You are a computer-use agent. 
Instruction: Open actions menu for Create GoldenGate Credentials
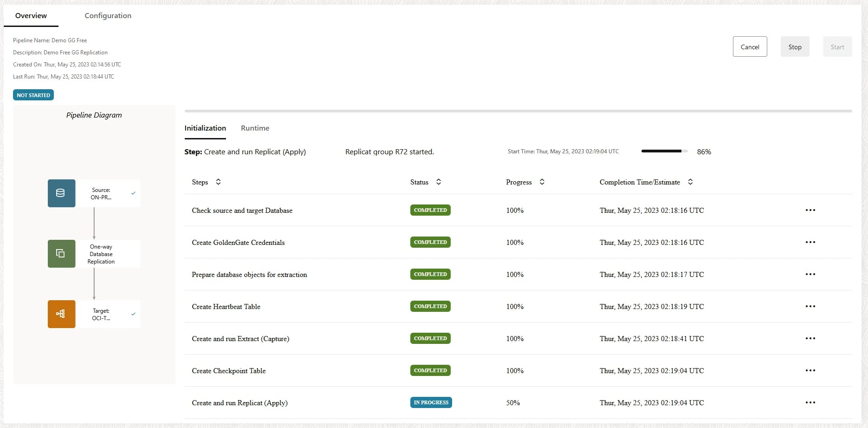pos(810,242)
